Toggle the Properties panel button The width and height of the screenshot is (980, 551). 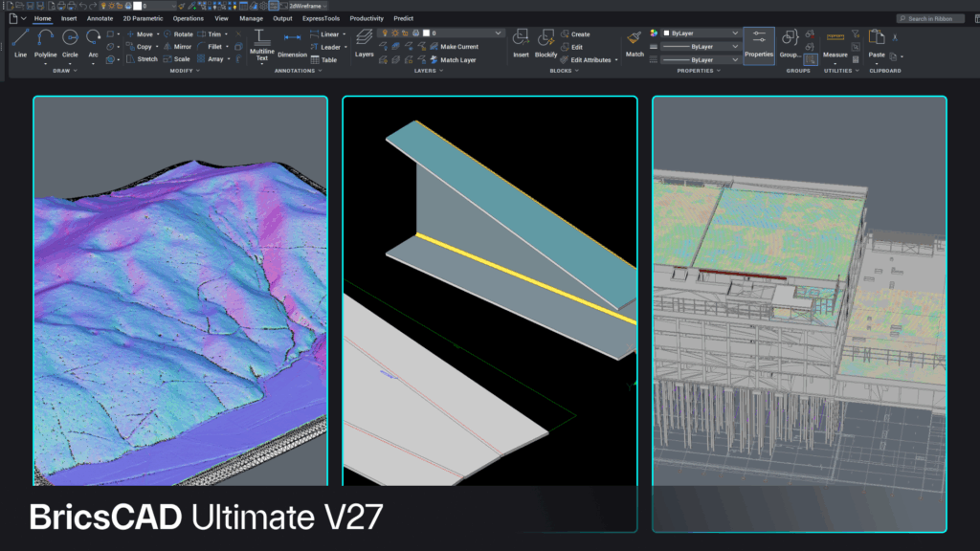pyautogui.click(x=759, y=45)
